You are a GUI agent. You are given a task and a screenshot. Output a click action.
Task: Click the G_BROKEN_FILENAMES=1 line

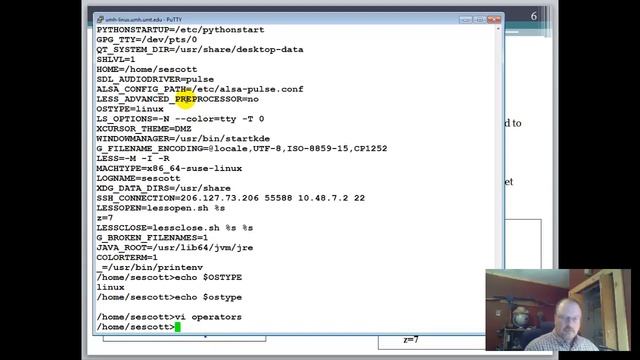pos(152,238)
